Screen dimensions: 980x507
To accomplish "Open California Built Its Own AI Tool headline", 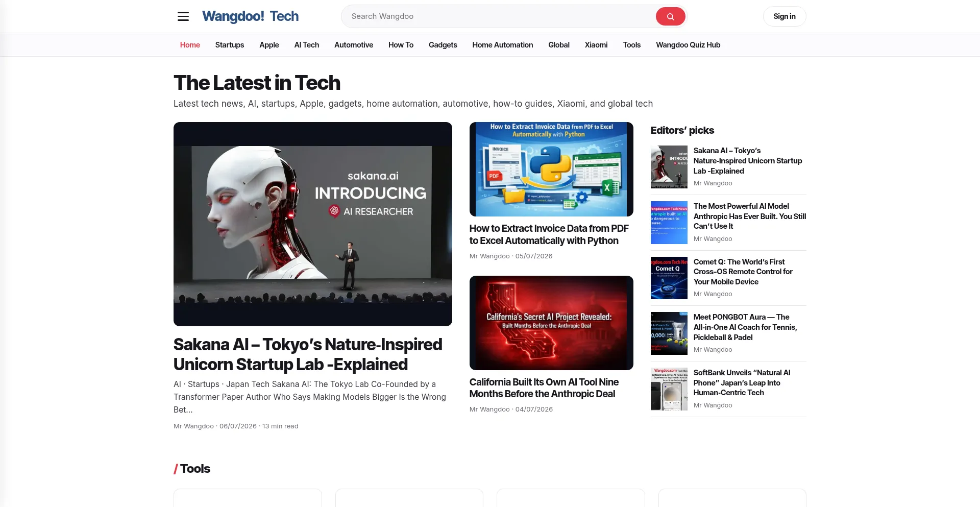I will [x=544, y=388].
